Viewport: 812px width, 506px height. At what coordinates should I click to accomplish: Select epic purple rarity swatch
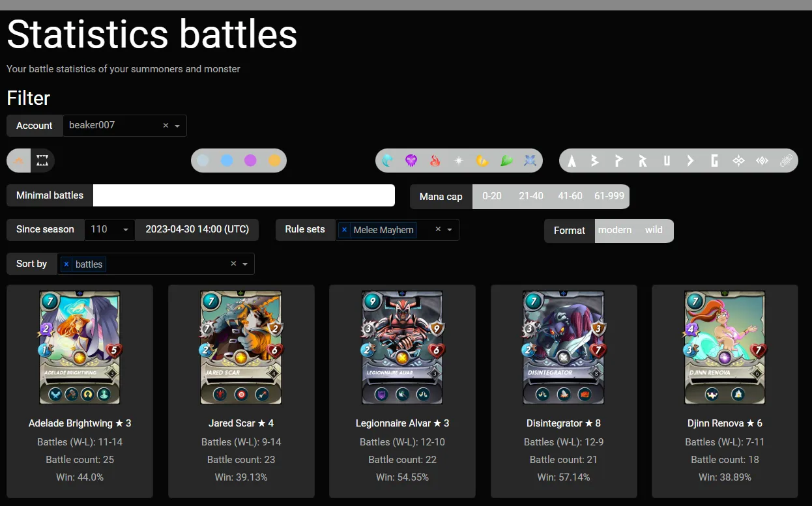[250, 161]
